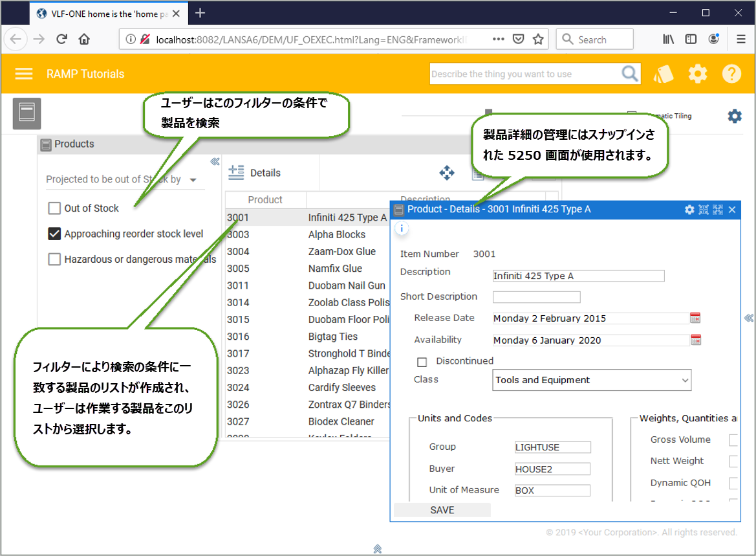Open the Release Date calendar picker
Image resolution: width=756 pixels, height=556 pixels.
(x=695, y=318)
